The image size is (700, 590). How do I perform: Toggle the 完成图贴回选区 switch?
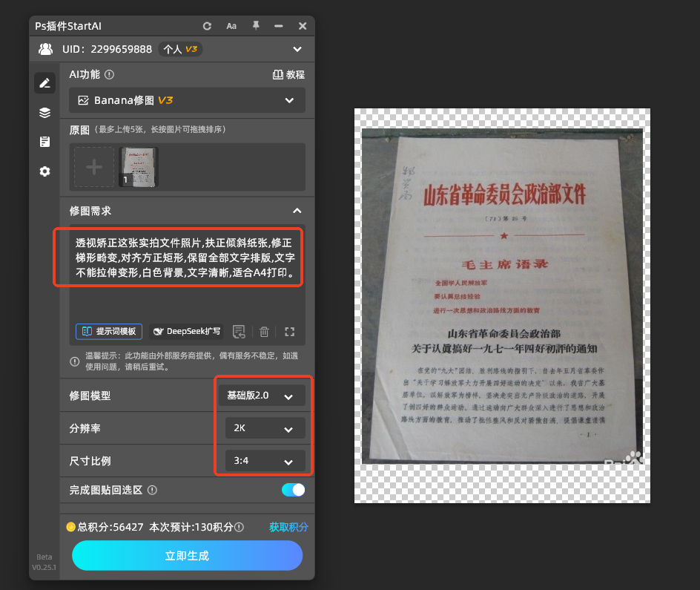coord(294,490)
